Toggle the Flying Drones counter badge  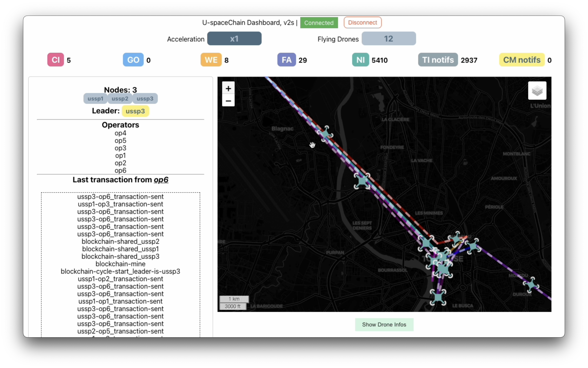point(388,38)
